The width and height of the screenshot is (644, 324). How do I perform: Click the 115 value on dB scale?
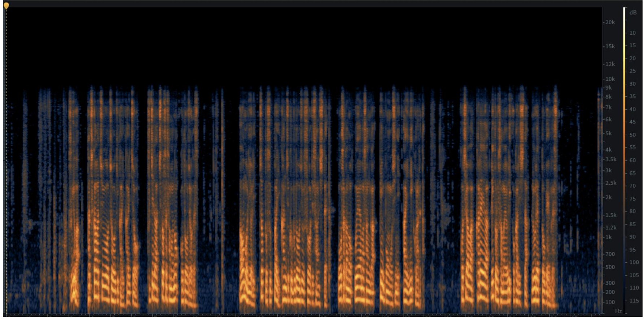(x=634, y=301)
